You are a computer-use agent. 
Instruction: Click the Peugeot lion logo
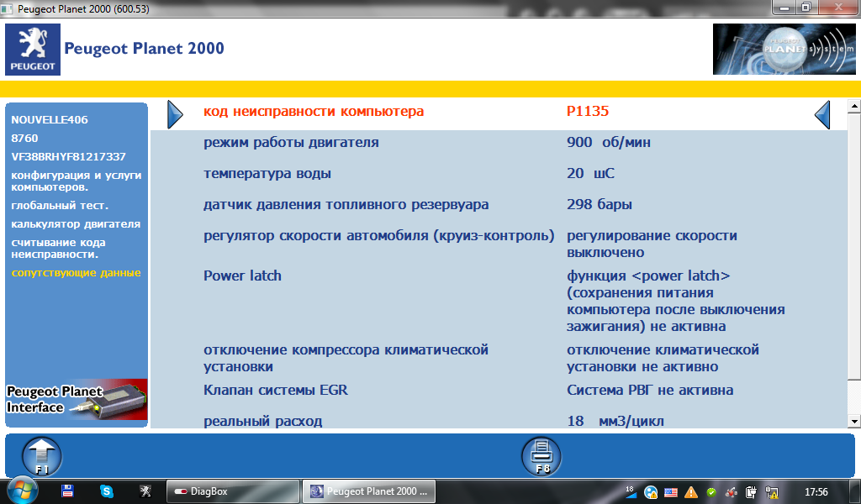(33, 50)
